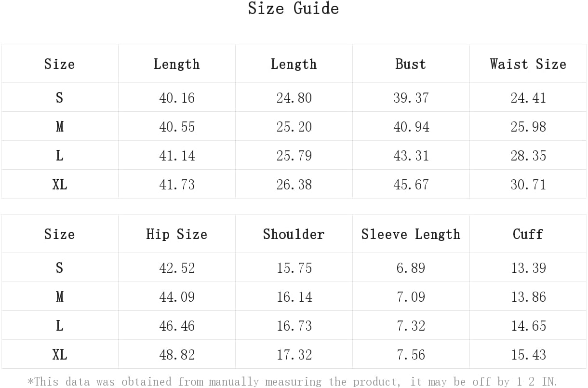Click waist value 25.98
Viewport: 588px width, 388px height.
click(528, 127)
